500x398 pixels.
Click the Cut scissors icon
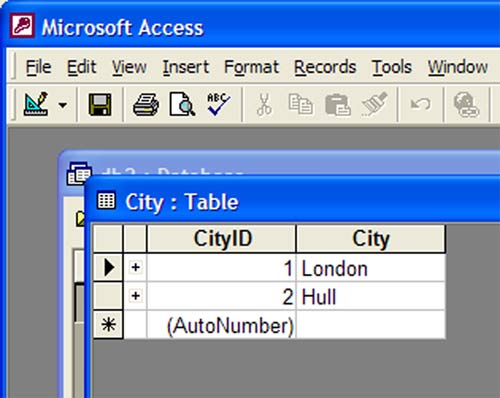[264, 105]
